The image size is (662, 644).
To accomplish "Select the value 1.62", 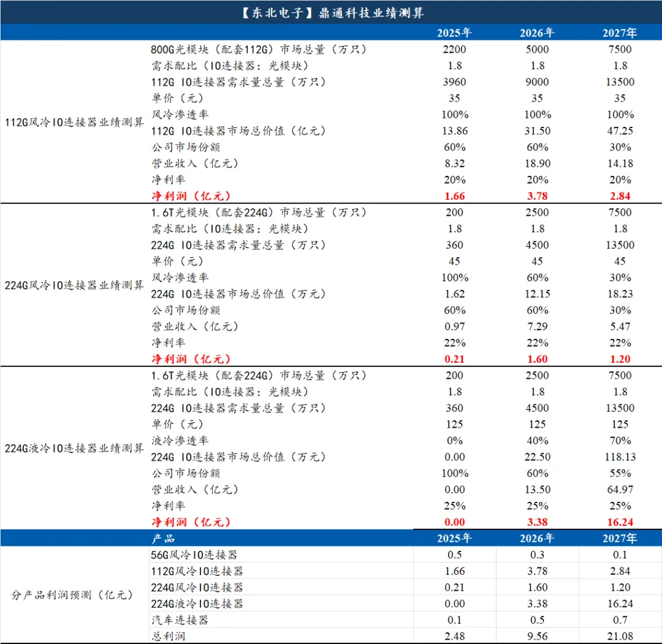I will (454, 294).
